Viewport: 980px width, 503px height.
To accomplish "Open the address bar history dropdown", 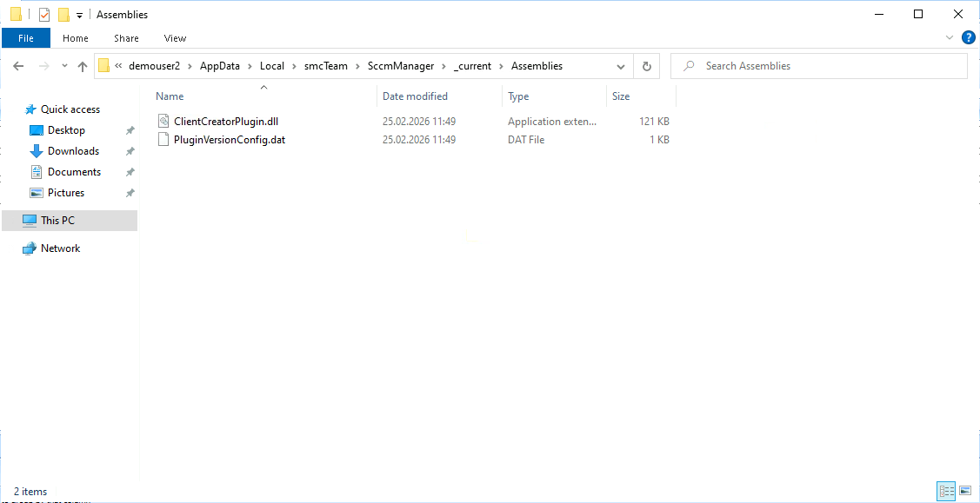I will 621,66.
